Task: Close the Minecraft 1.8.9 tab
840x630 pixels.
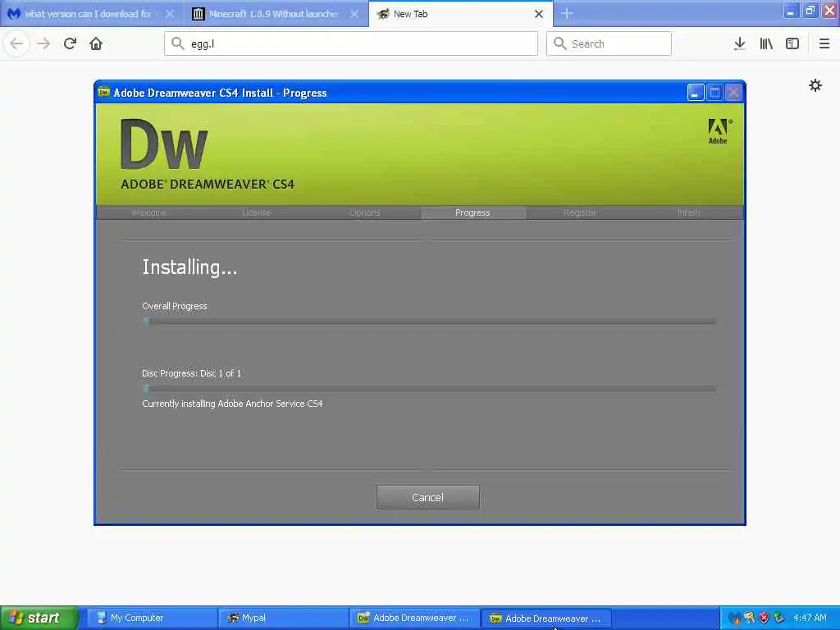Action: [354, 14]
